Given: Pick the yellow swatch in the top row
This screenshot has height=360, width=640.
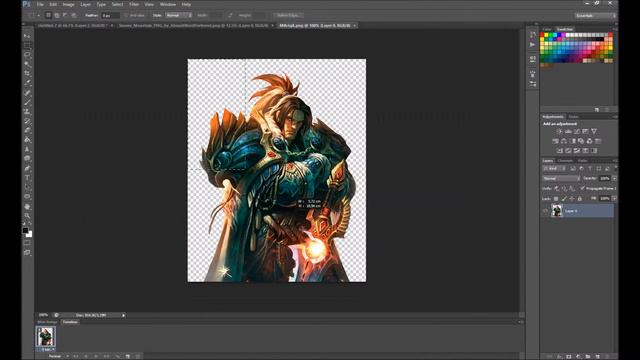Looking at the screenshot, I should [547, 35].
